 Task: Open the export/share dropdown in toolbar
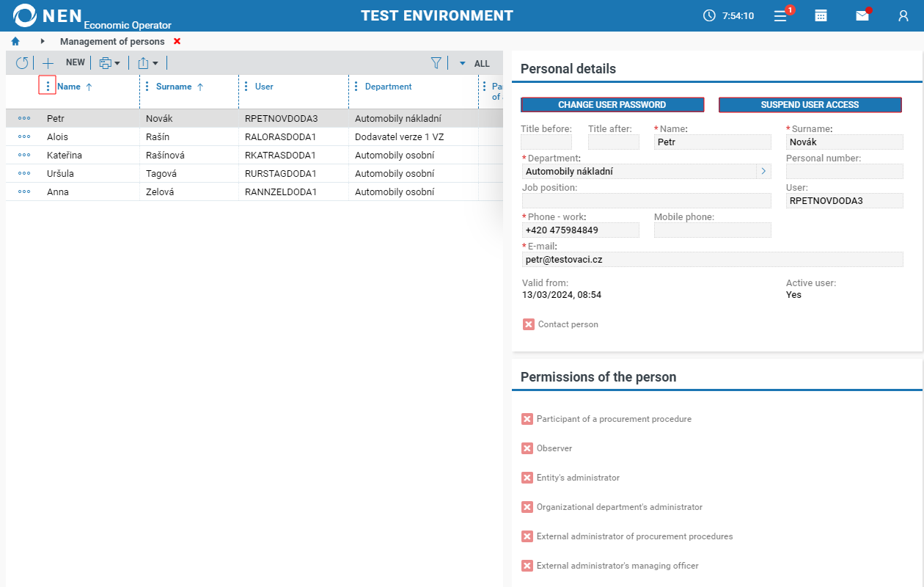tap(147, 63)
